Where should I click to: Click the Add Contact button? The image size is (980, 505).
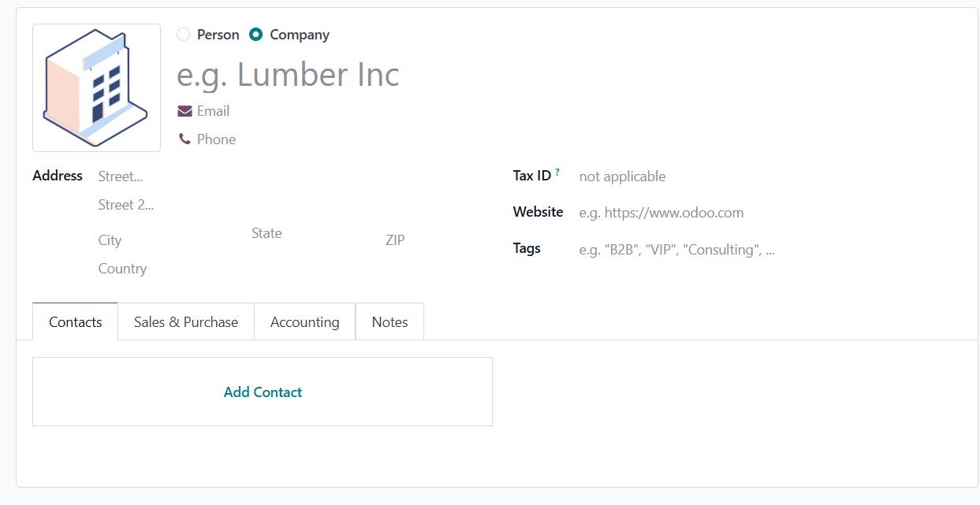click(x=263, y=392)
